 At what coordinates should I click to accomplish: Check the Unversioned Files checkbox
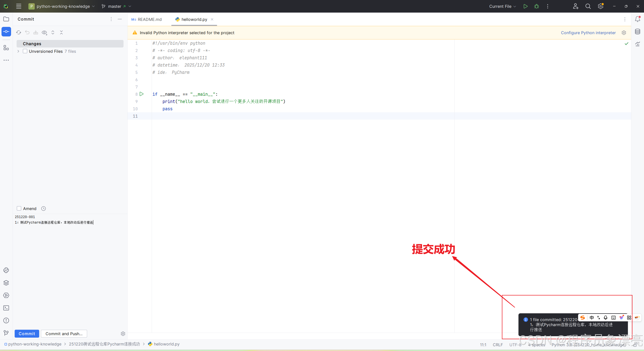[x=25, y=51]
